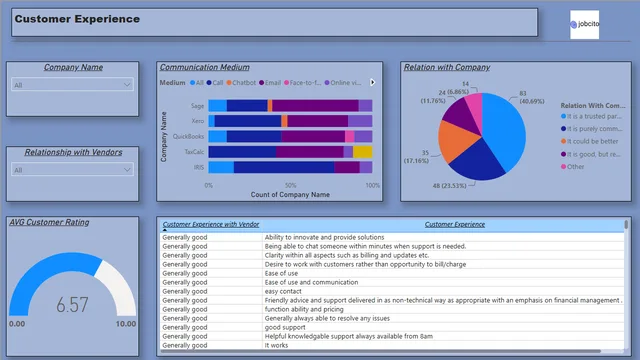Select row 'Ability to innovate and provide solutions'

(x=392, y=237)
